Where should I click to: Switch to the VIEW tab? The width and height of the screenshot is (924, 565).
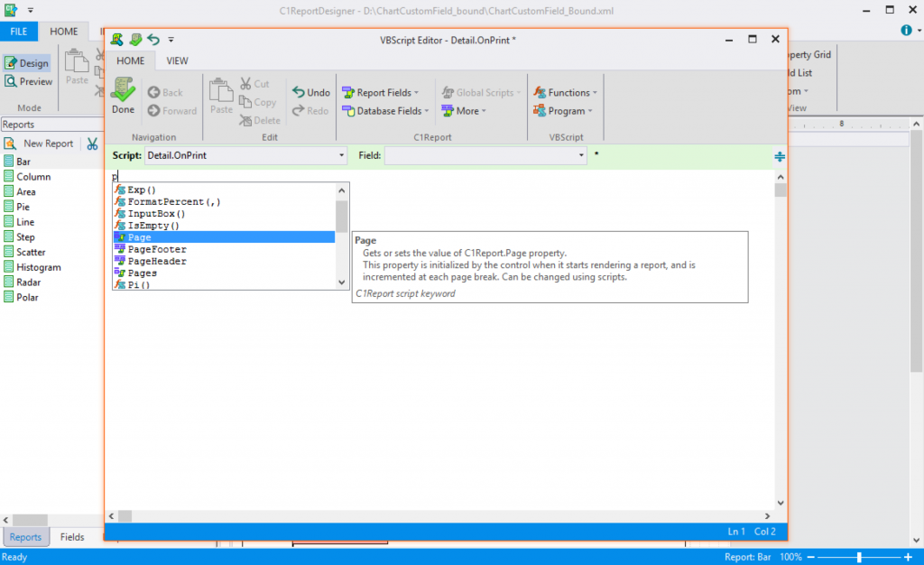point(177,60)
